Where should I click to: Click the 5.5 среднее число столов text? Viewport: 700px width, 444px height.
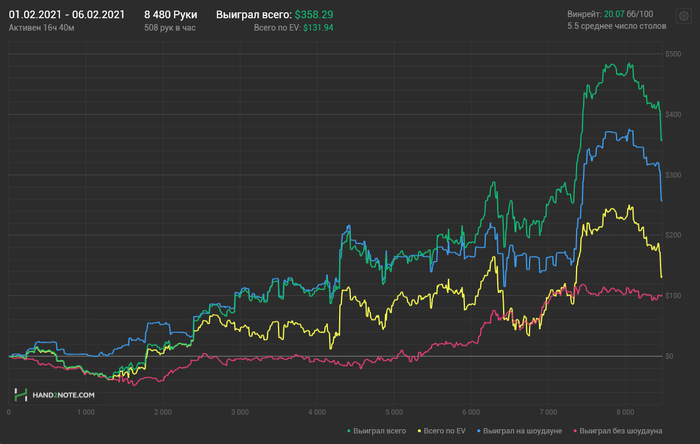616,28
